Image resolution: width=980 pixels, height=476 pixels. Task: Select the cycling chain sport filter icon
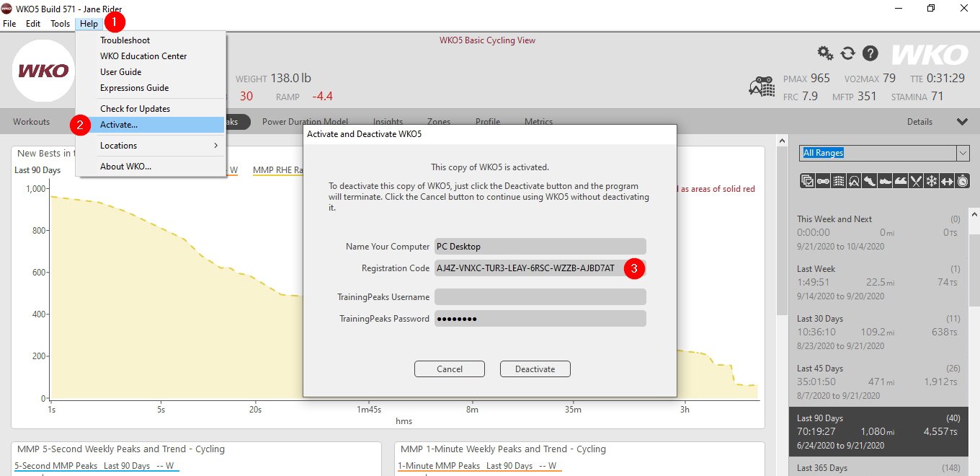tap(822, 181)
